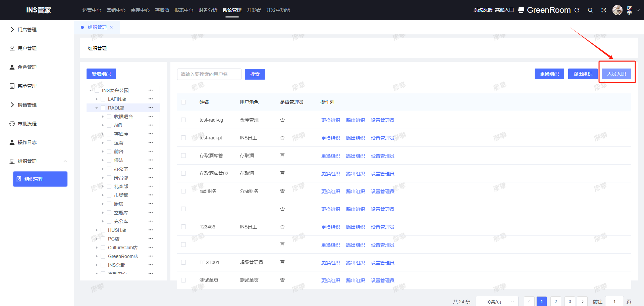Close the 组织管理 tab with X
This screenshot has height=306, width=644.
111,27
